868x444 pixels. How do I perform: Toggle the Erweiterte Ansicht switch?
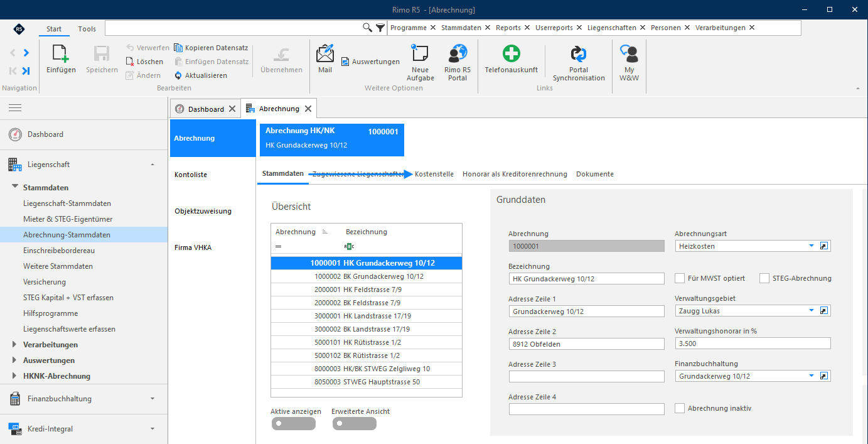tap(355, 423)
